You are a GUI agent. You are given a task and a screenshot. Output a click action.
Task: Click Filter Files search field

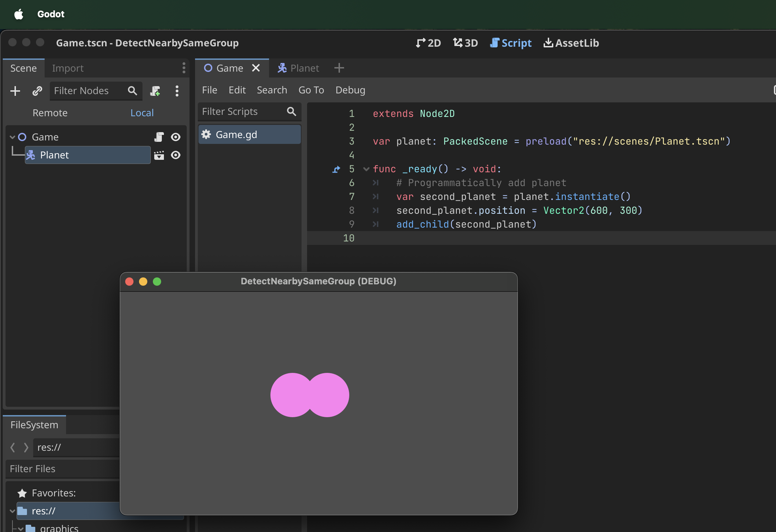click(62, 469)
